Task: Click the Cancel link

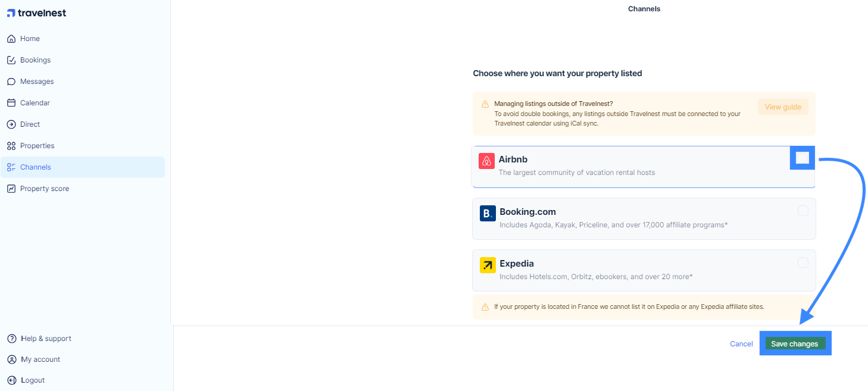Action: pyautogui.click(x=741, y=343)
